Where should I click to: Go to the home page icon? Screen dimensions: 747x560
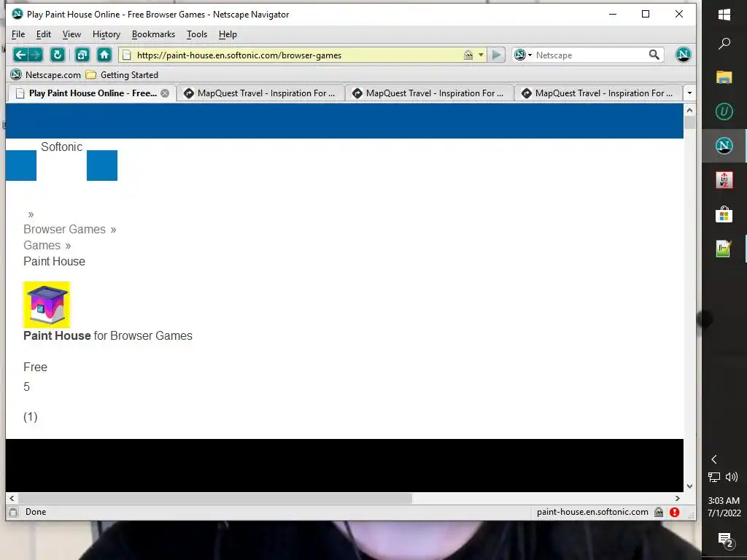click(104, 55)
